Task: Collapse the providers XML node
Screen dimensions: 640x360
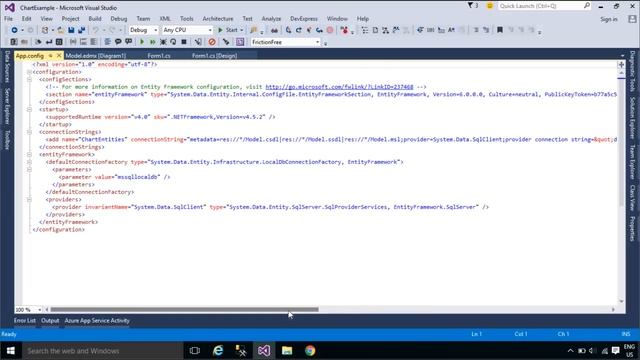Action: coord(29,200)
